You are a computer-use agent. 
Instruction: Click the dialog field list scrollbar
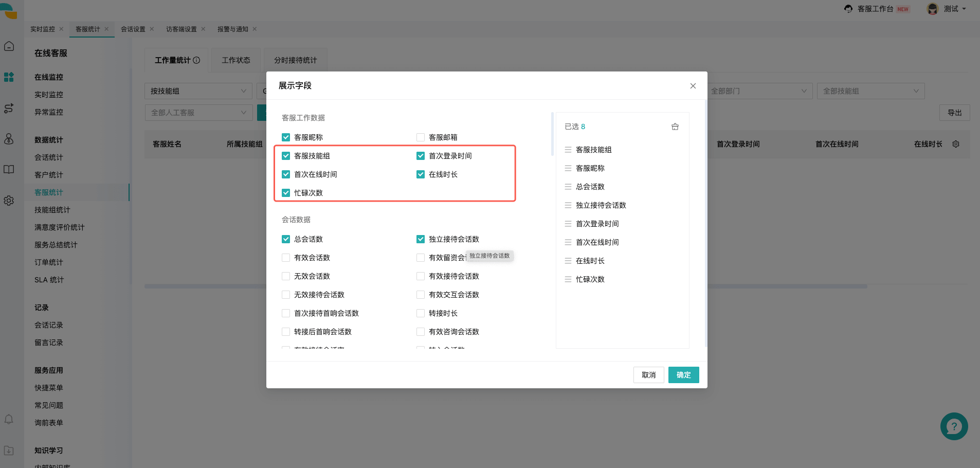[552, 134]
